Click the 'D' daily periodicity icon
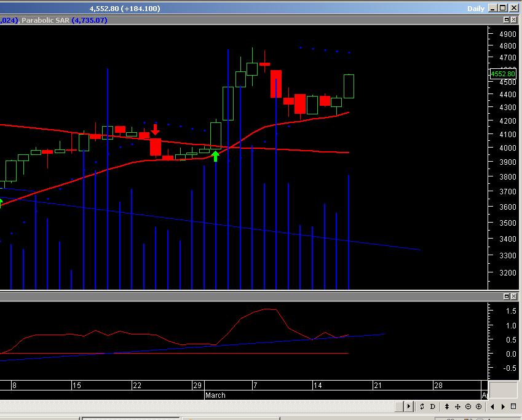Viewport: 522px width, 420px height. point(433,407)
